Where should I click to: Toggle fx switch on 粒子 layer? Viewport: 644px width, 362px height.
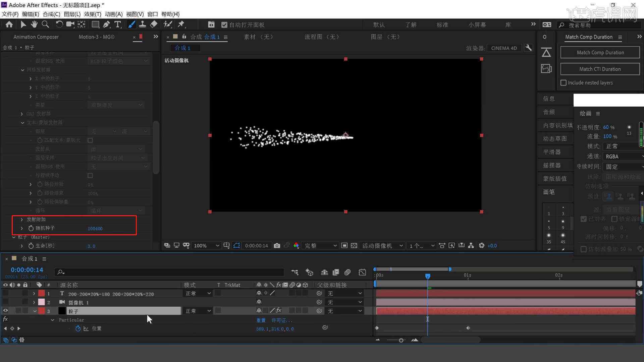[279, 311]
